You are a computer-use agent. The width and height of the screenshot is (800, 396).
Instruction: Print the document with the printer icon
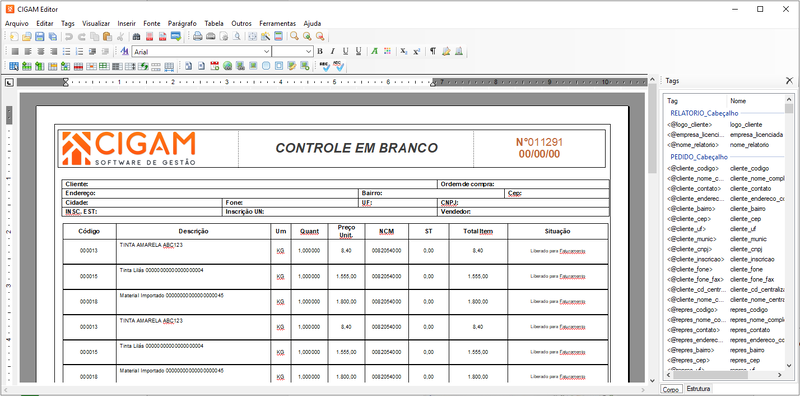pos(197,36)
